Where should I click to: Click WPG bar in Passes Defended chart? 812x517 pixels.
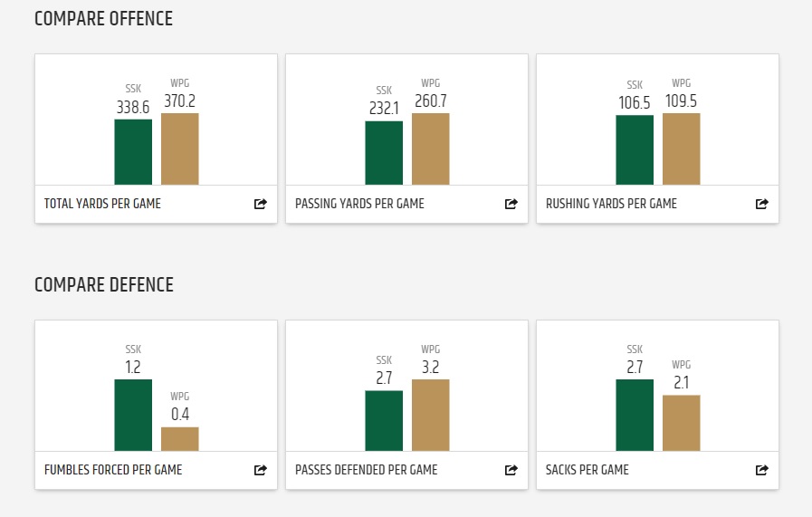431,415
